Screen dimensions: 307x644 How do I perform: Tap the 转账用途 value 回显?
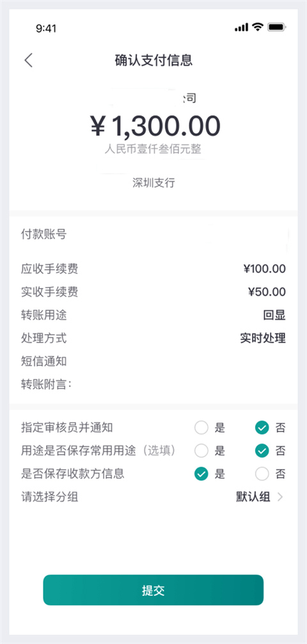coord(274,316)
